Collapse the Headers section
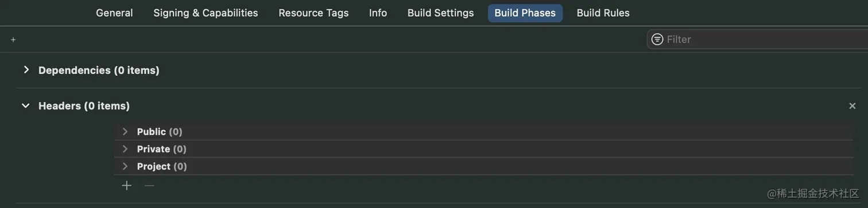This screenshot has height=208, width=868. coord(25,106)
